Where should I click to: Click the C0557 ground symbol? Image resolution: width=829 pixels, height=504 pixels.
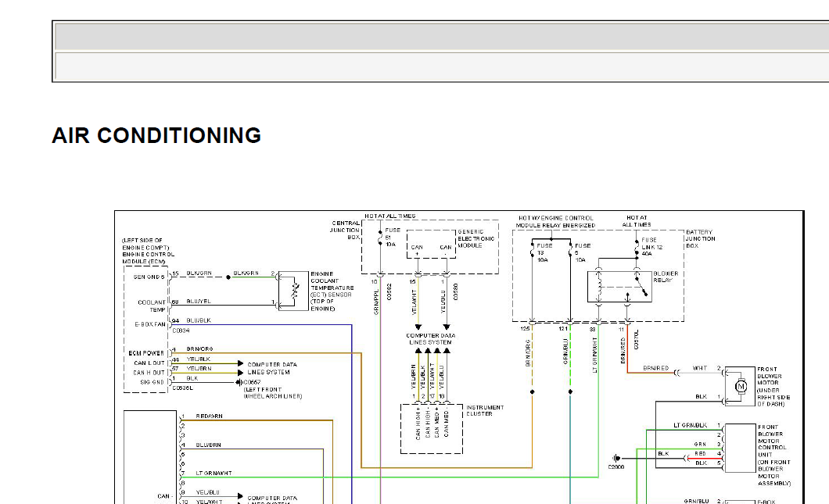239,382
